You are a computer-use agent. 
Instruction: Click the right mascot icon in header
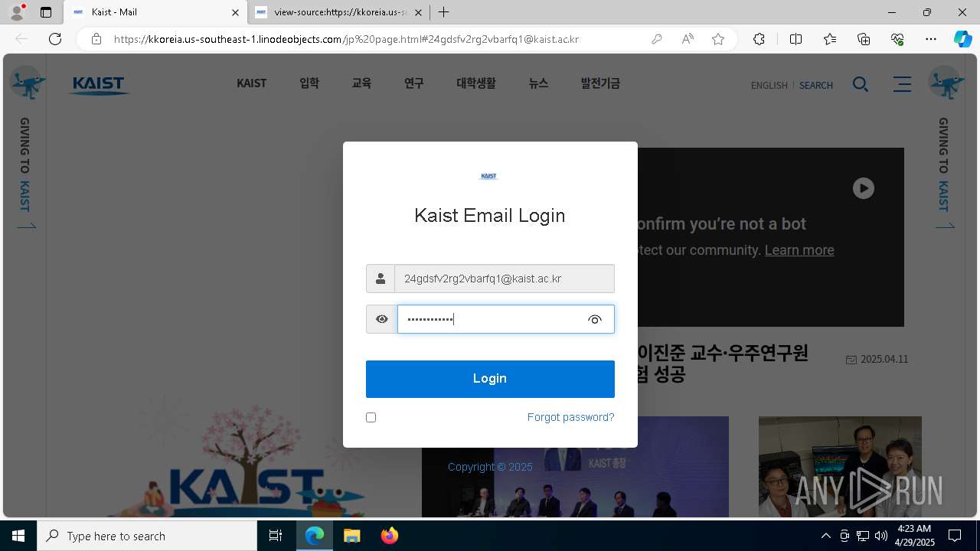946,83
